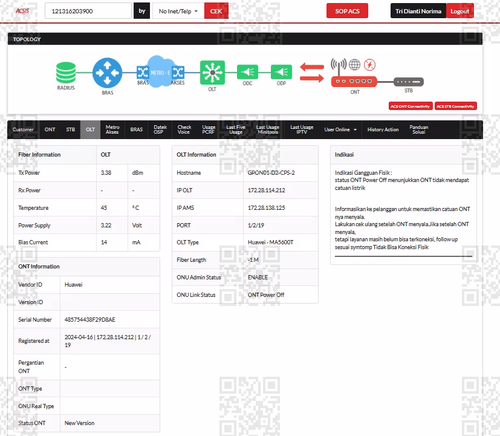Click the AKSES switch icon right of Metro-E cloud
Viewport: 500px width, 436px height.
tap(178, 72)
